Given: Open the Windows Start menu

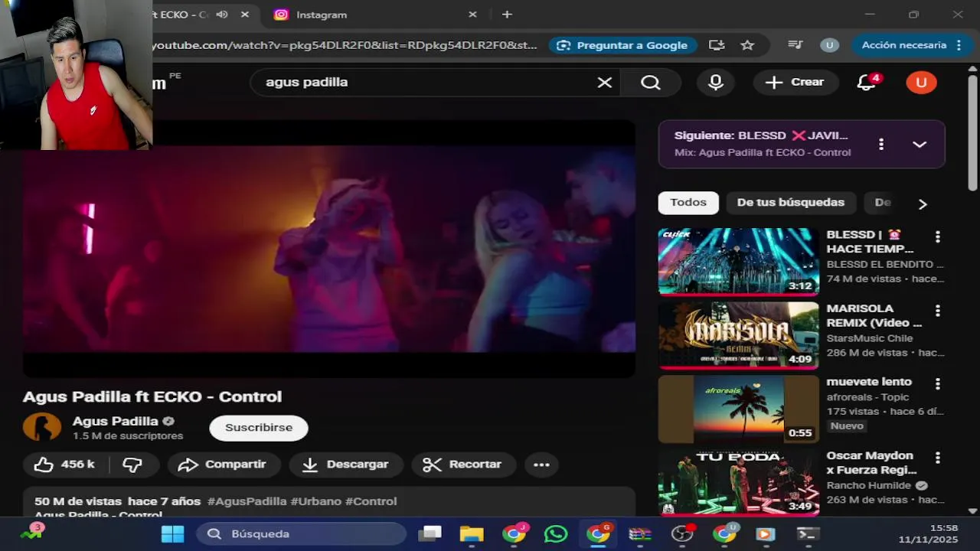Looking at the screenshot, I should coord(172,534).
